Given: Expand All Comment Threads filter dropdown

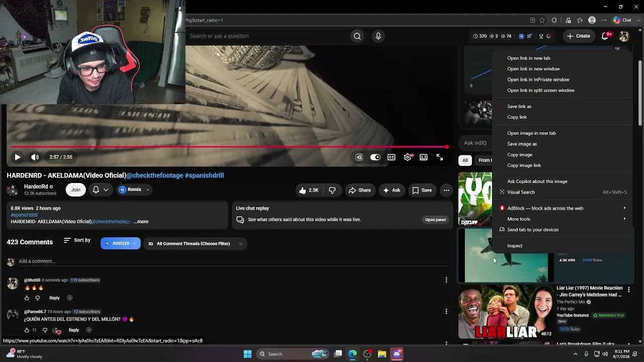Looking at the screenshot, I should tap(195, 244).
